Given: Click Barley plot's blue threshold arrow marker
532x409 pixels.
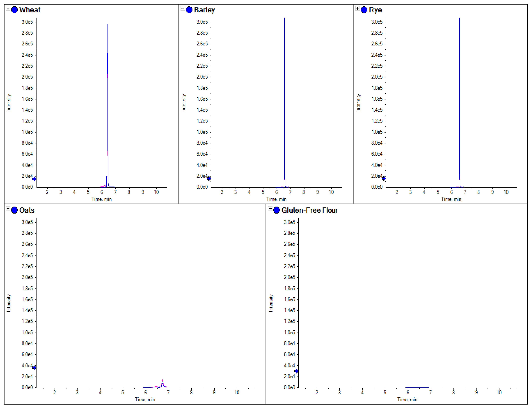Looking at the screenshot, I should click(x=209, y=179).
